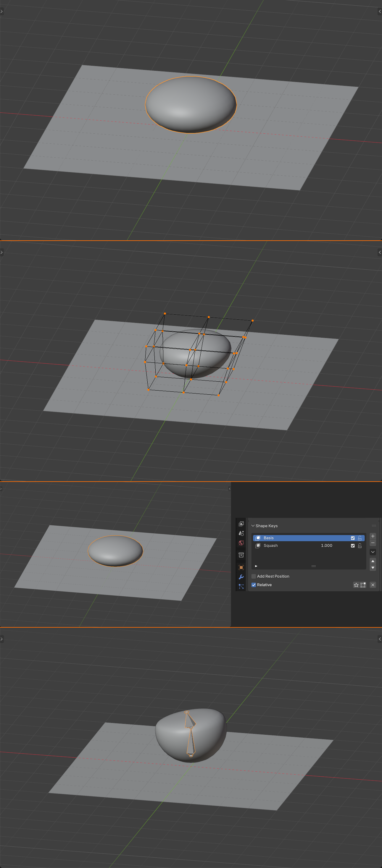
Task: Select the Basis shape key row
Action: pos(309,538)
